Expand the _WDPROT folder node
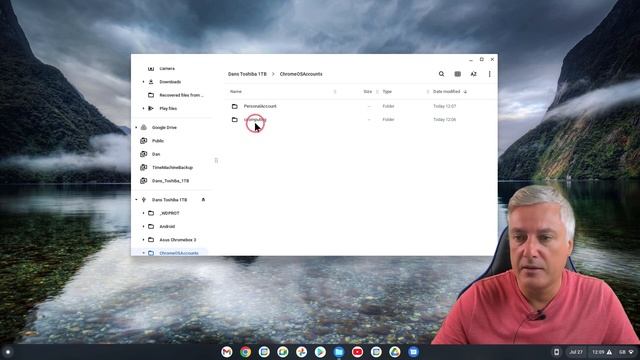The width and height of the screenshot is (640, 360). 143,213
